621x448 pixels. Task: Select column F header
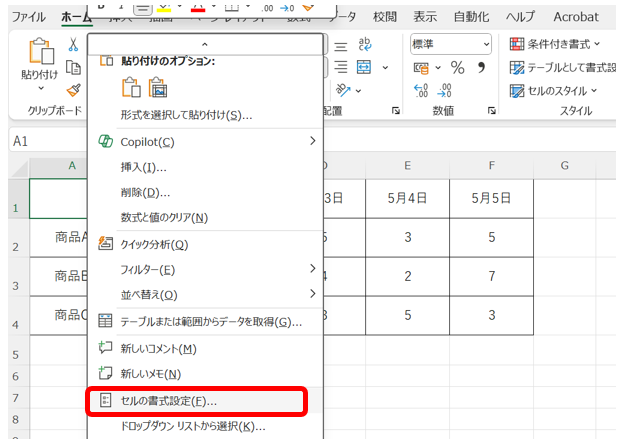coord(491,166)
